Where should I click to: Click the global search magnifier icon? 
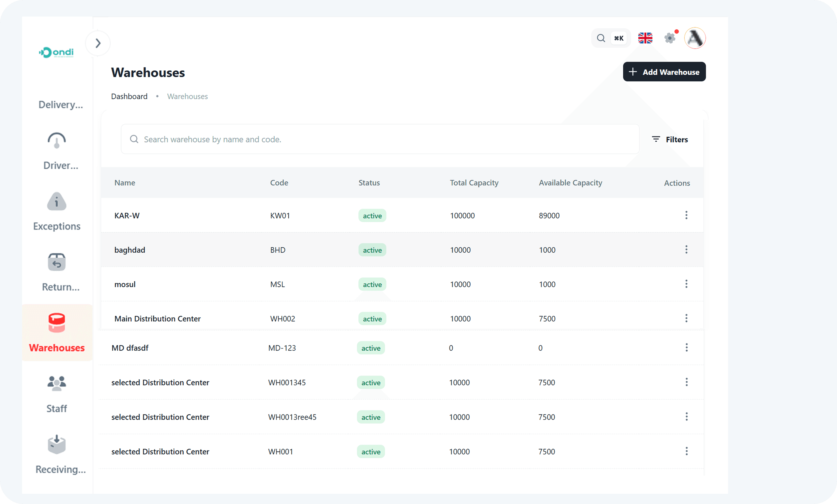click(x=601, y=38)
